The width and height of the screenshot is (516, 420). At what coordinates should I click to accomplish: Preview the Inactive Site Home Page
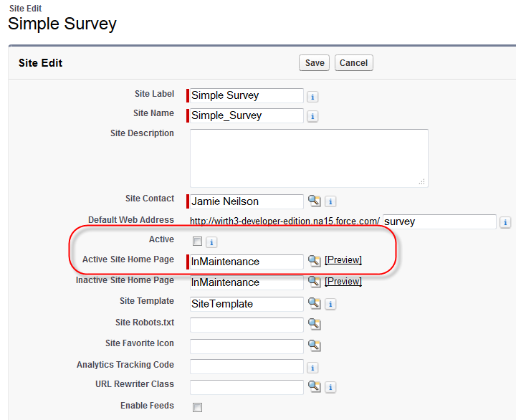pos(343,282)
